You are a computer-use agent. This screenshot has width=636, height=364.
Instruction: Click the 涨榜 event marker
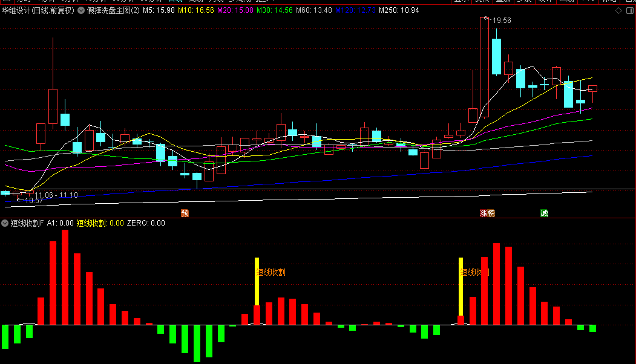(487, 213)
